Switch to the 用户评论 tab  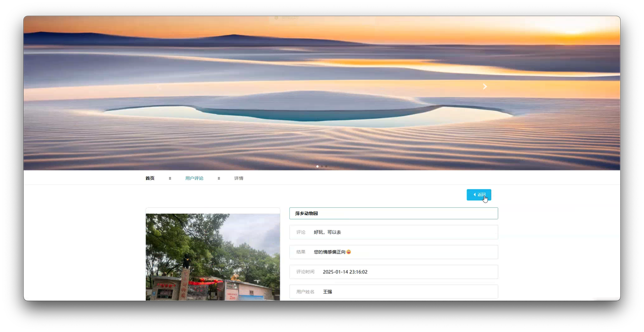coord(194,178)
